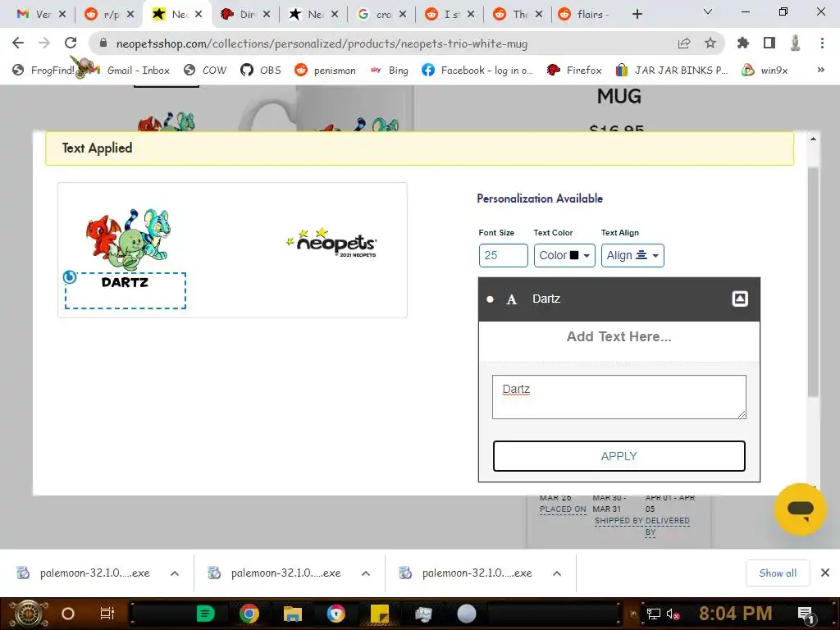Open the Text Align dropdown
The width and height of the screenshot is (840, 630).
click(632, 256)
